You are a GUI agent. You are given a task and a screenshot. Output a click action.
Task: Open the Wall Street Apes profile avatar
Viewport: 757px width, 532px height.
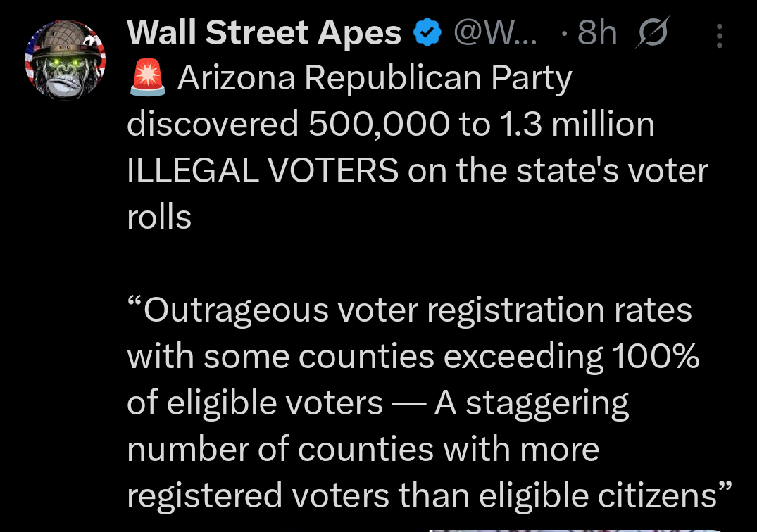coord(65,60)
